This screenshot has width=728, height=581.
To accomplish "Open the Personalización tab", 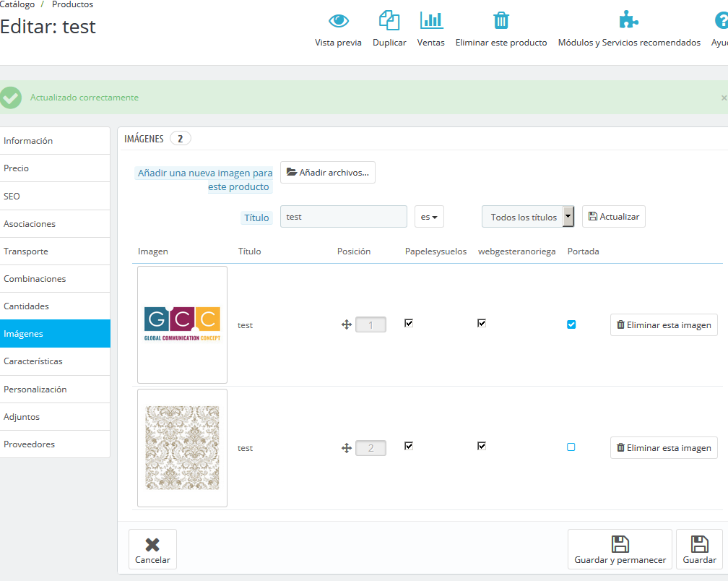I will tap(55, 390).
